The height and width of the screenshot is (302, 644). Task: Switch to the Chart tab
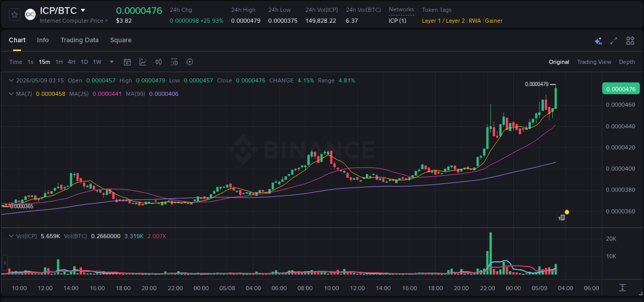tap(17, 40)
